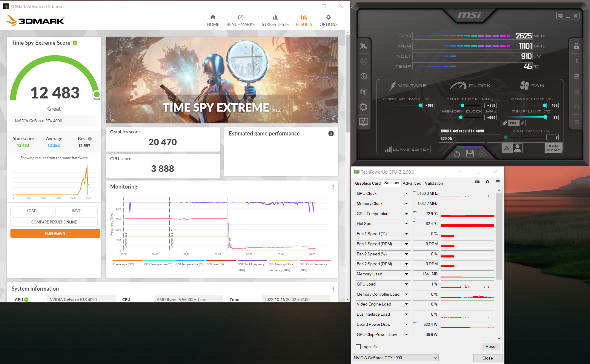Save Afterburner settings with floppy icon
This screenshot has height=364, width=590.
[x=470, y=154]
